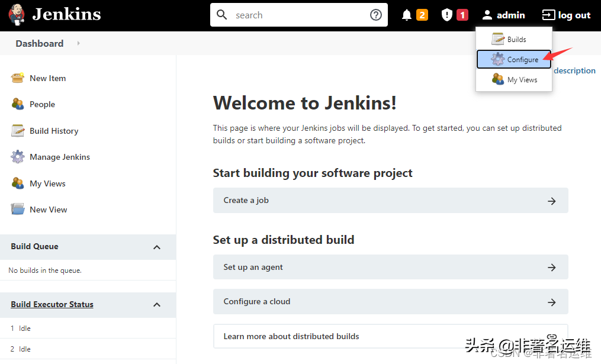Open the admin user menu
This screenshot has height=364, width=601.
503,14
